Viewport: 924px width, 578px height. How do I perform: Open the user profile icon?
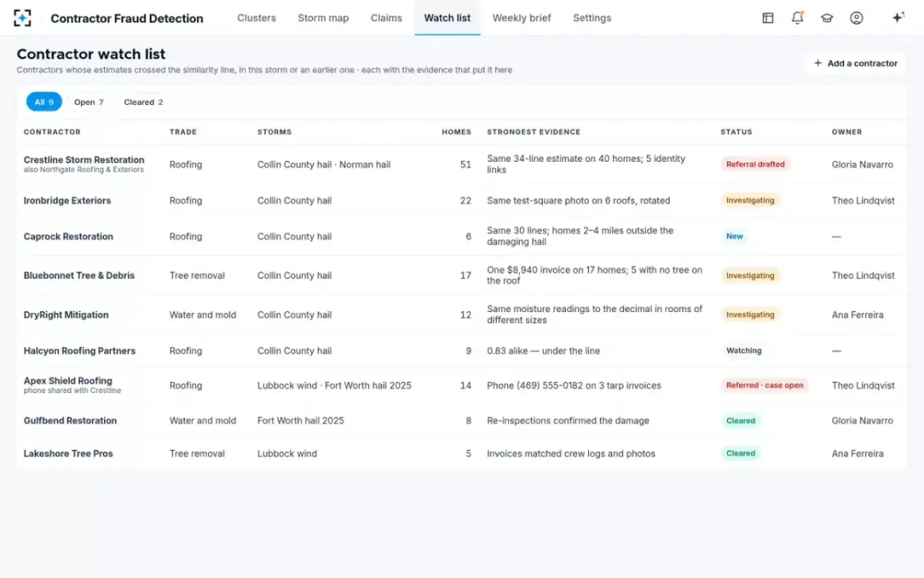tap(856, 18)
